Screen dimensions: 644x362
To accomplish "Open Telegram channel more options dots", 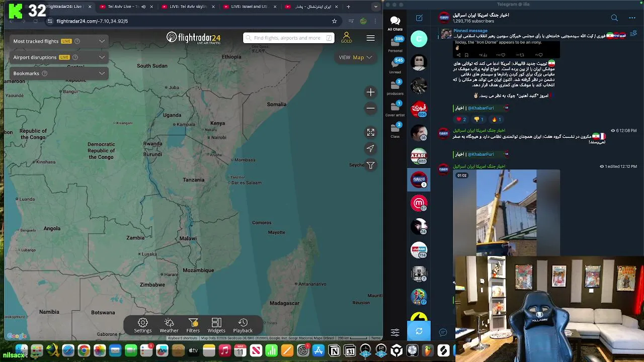I will click(x=632, y=18).
